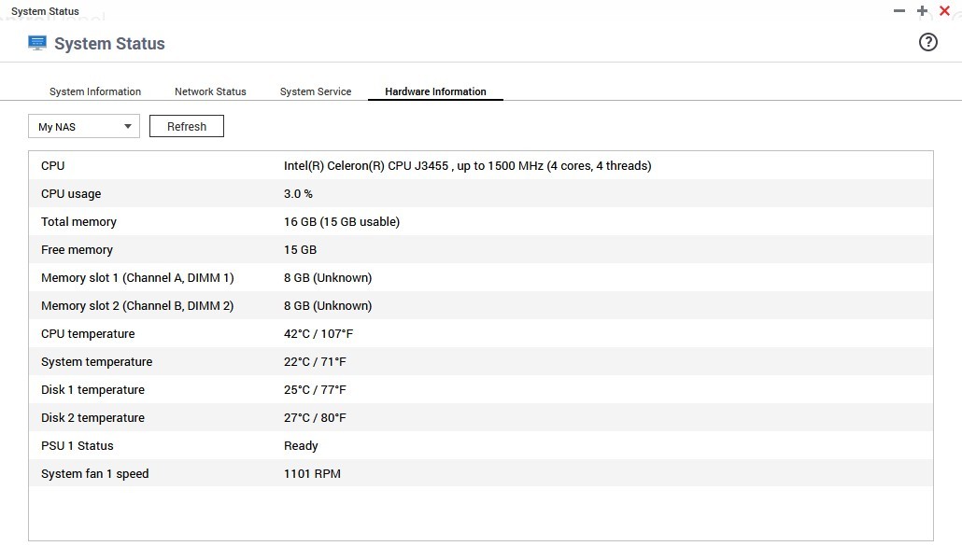The image size is (962, 560).
Task: Switch to the System Information tab
Action: [95, 91]
